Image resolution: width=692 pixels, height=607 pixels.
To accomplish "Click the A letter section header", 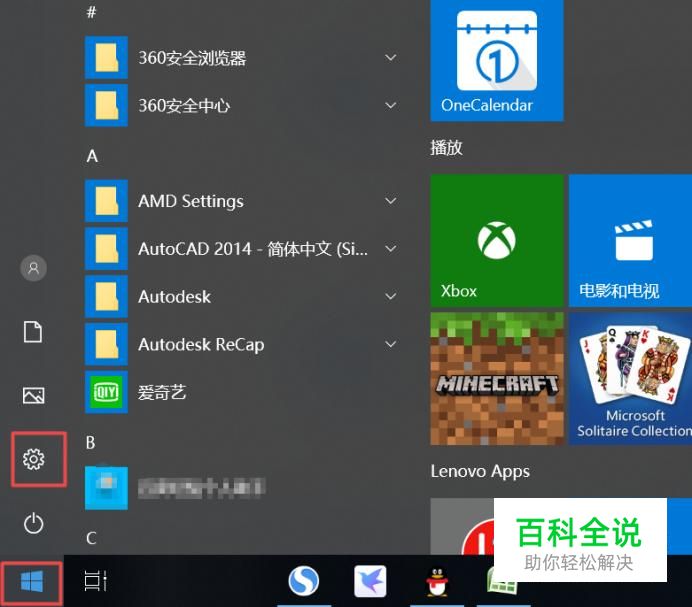I will pos(92,156).
